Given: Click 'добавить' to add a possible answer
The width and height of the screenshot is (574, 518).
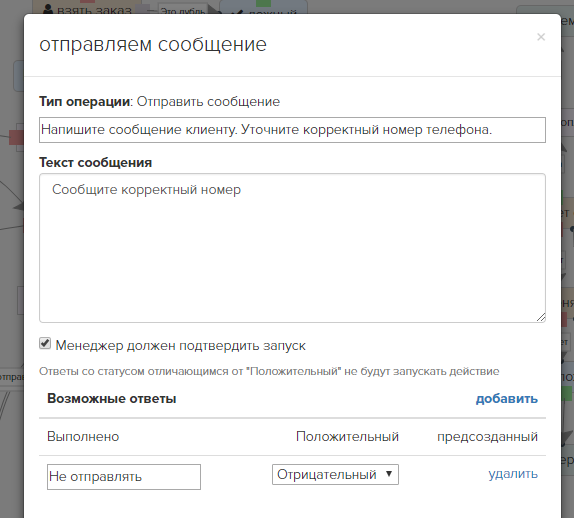Looking at the screenshot, I should [507, 398].
